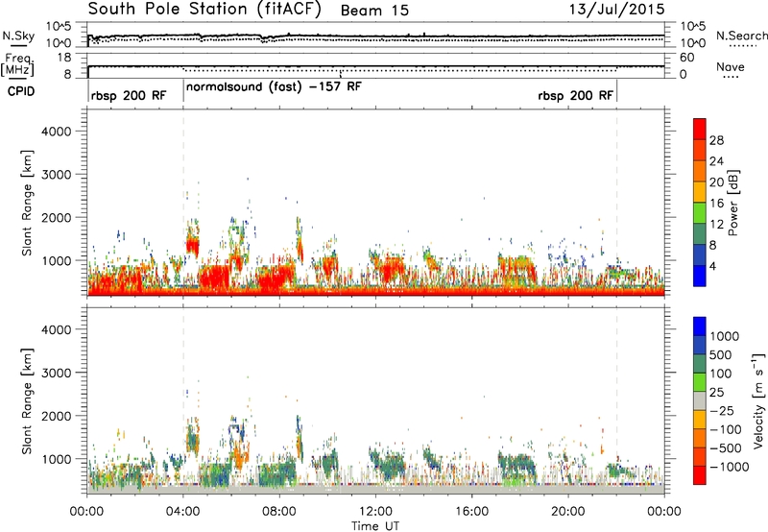Screen dimensions: 768x532
Task: Click the 'CPID' row label
Action: tap(21, 91)
